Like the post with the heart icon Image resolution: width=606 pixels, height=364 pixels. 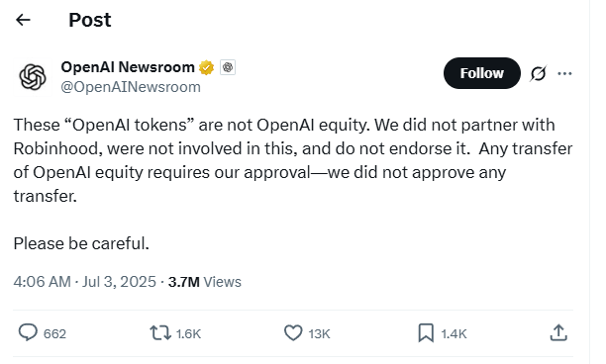[x=293, y=332]
